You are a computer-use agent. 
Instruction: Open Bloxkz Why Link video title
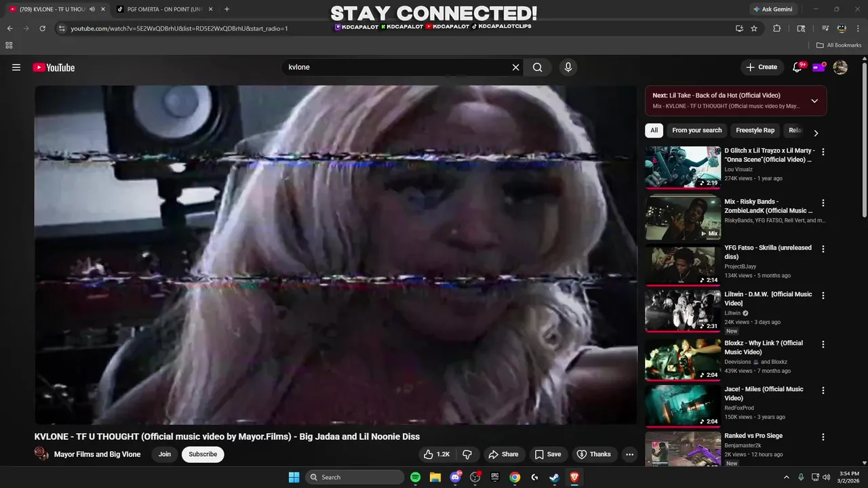(764, 347)
